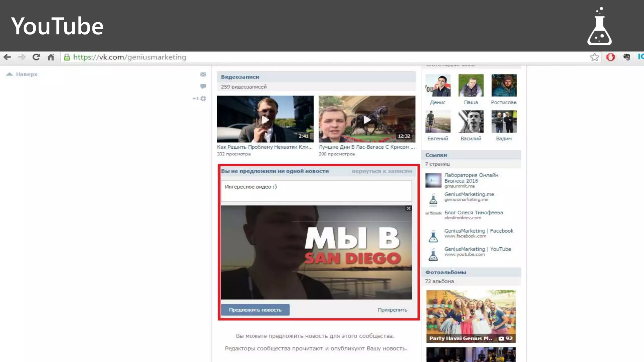Screen dimensions: 644x362
Task: Play the 2:41 video about client shortage
Action: (x=265, y=119)
